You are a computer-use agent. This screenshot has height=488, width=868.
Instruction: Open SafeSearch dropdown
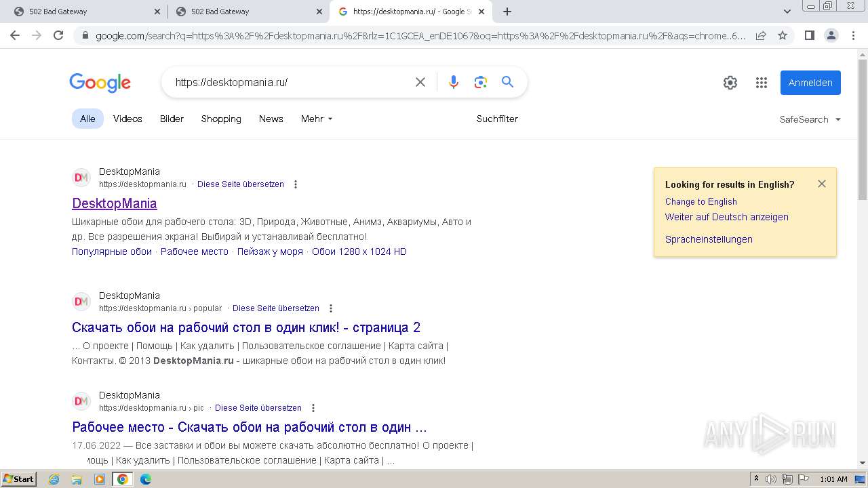(x=810, y=119)
